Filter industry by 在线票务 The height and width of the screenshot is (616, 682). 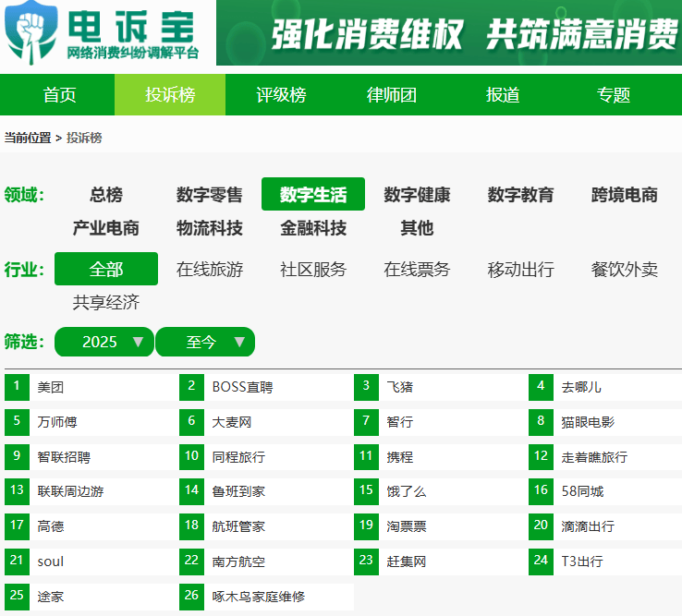pos(417,269)
